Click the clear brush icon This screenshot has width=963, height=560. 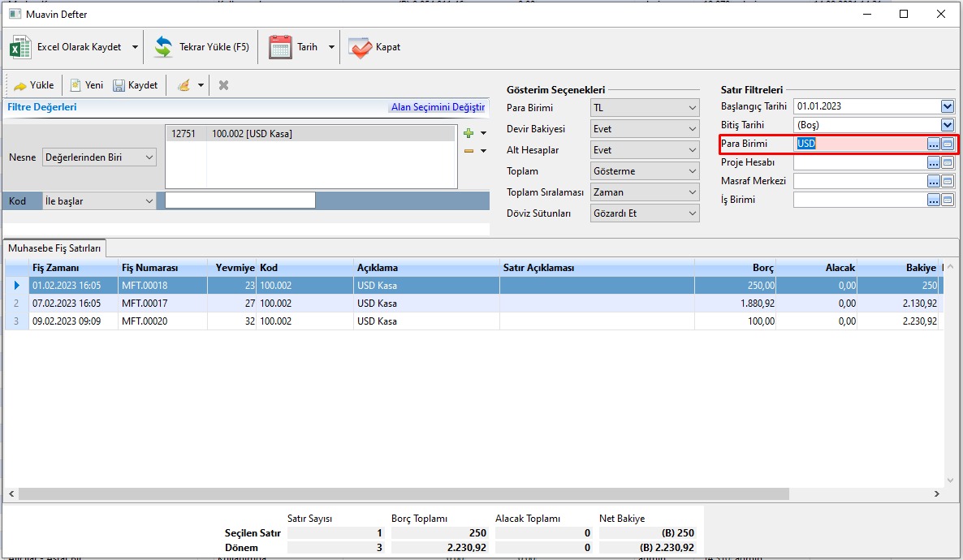(184, 85)
